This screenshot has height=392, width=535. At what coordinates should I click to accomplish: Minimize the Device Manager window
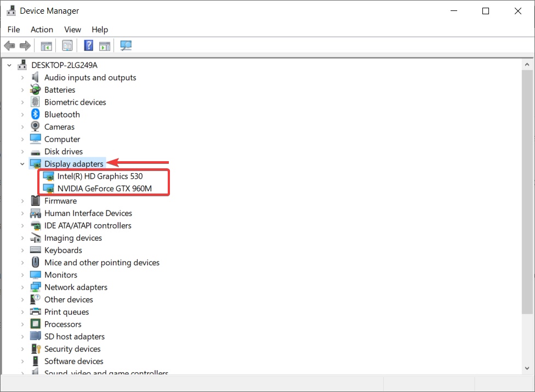click(x=454, y=11)
